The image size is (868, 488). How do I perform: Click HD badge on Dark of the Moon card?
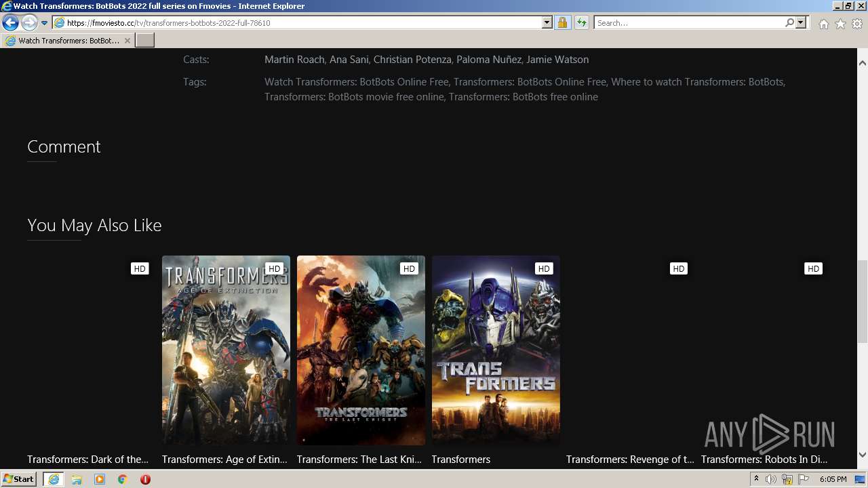(x=140, y=269)
